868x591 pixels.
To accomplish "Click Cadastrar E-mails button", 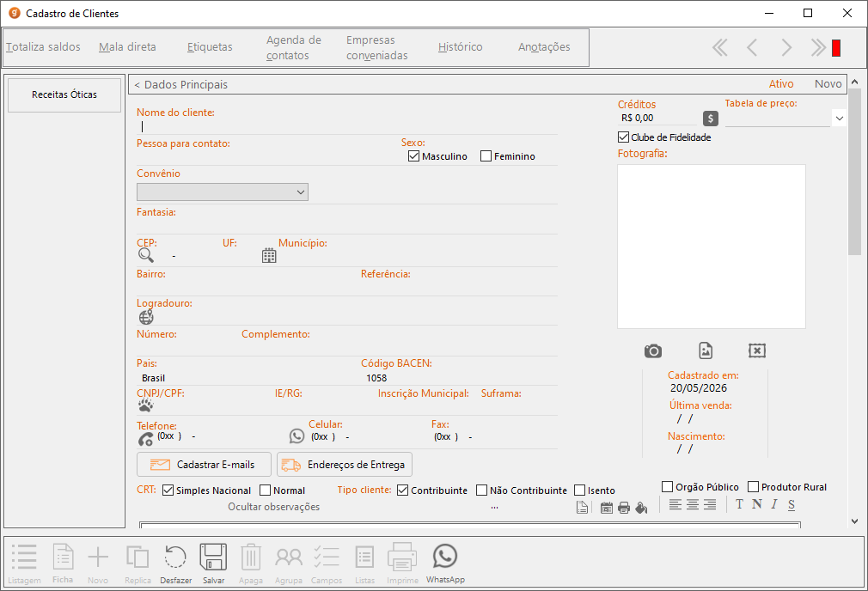I will (x=204, y=464).
